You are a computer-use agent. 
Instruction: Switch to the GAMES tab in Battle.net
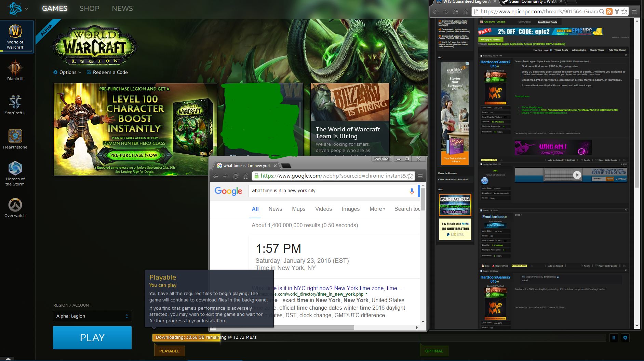(55, 9)
